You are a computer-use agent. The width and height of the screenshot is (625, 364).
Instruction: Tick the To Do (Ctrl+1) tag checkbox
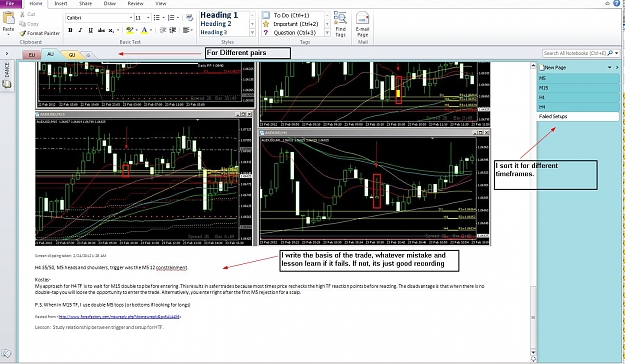click(266, 15)
